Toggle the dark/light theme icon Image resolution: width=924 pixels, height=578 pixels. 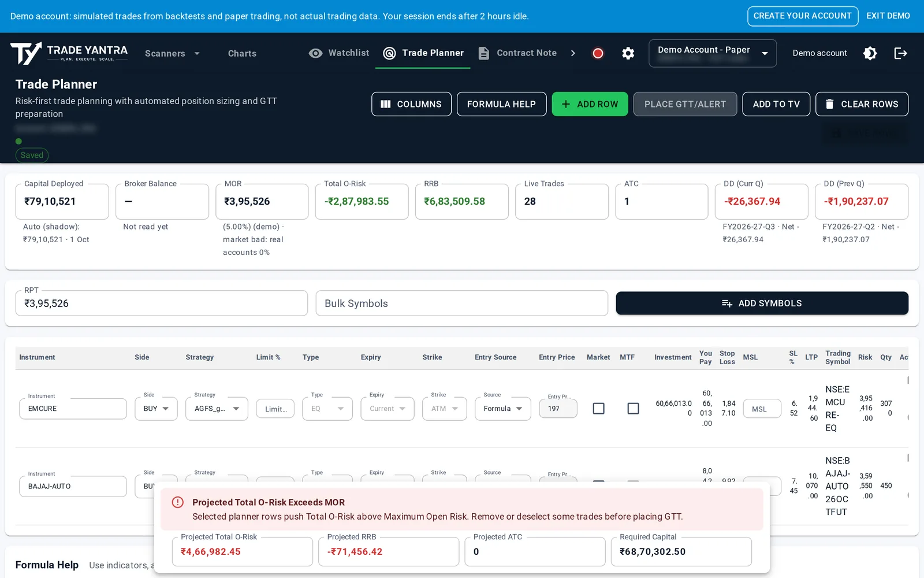click(x=870, y=53)
